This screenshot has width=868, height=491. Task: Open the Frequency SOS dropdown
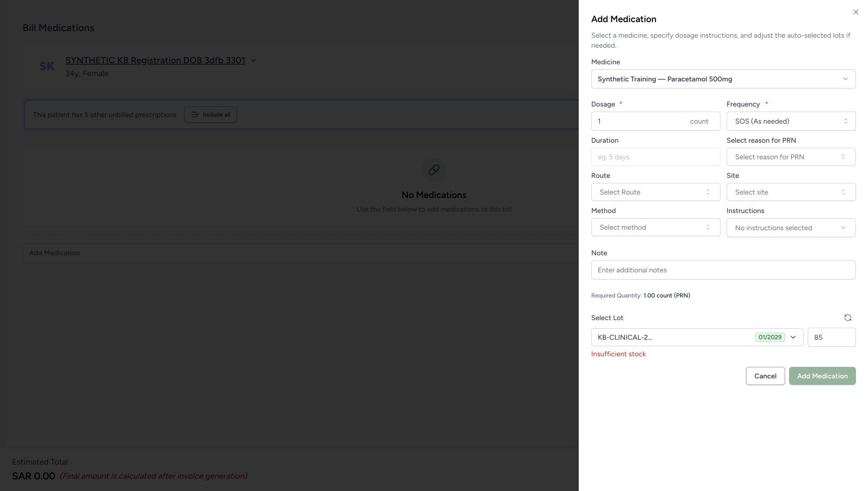(791, 121)
